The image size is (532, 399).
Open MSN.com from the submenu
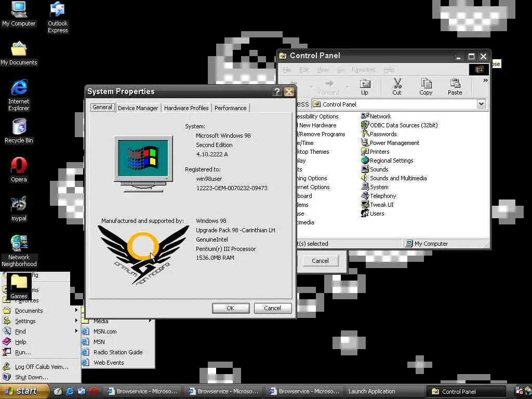coord(118,331)
